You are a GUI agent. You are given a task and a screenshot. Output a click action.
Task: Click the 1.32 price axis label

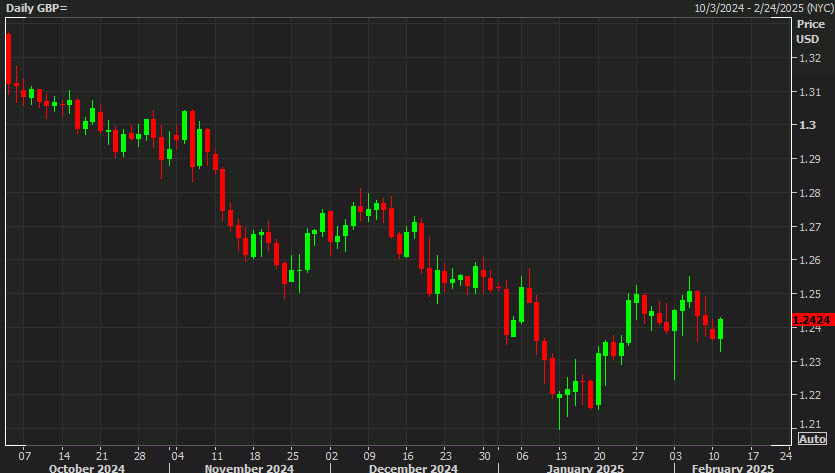809,58
